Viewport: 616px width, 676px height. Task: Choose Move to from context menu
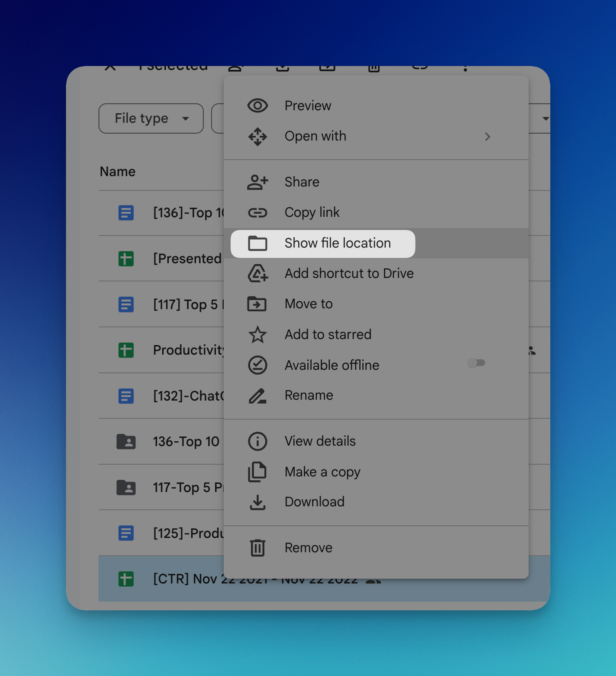click(308, 304)
